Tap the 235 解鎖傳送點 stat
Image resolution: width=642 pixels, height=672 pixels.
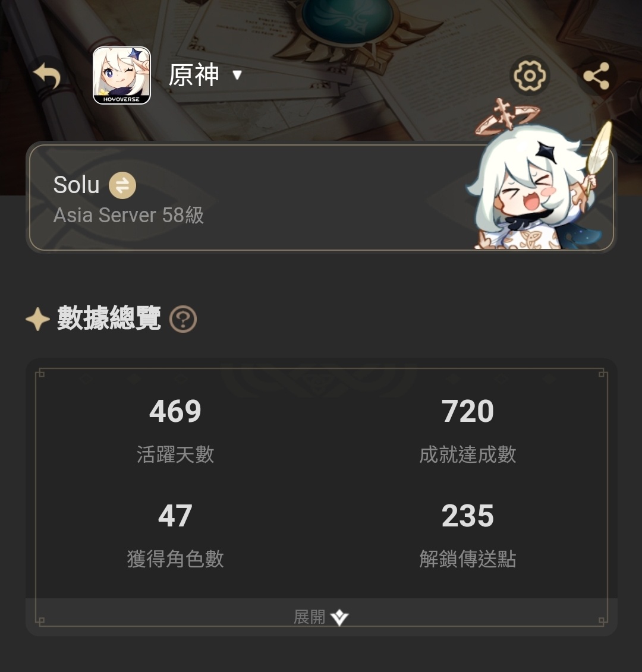[x=467, y=535]
